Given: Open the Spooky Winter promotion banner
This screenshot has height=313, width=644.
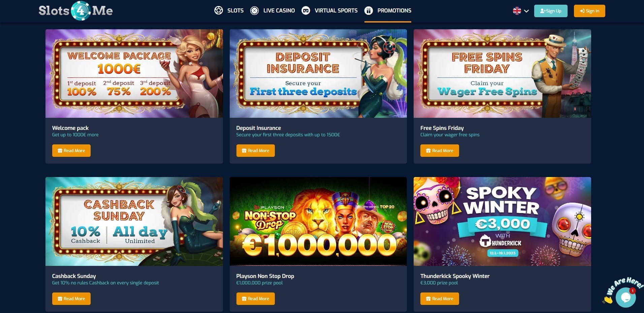Looking at the screenshot, I should [x=502, y=221].
